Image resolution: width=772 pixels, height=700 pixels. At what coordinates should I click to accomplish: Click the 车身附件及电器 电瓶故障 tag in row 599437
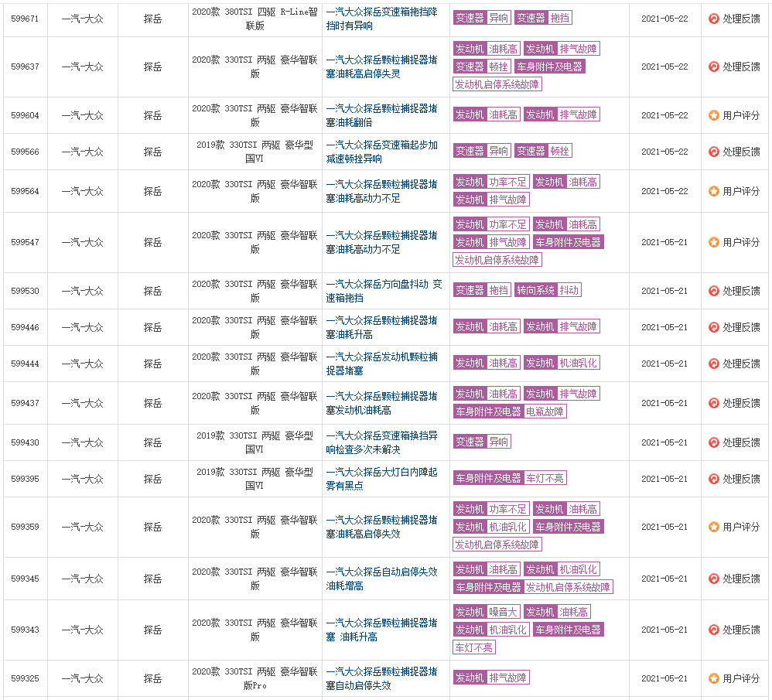click(510, 411)
